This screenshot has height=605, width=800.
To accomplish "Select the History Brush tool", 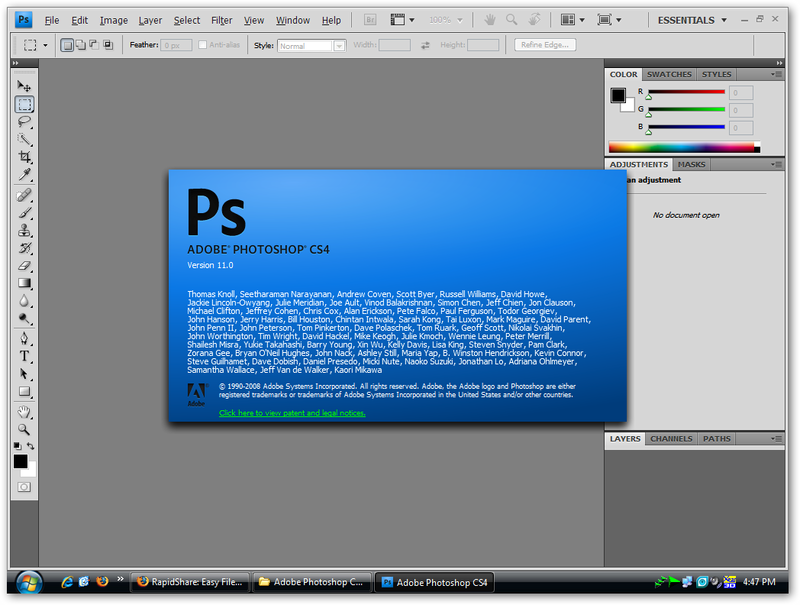I will (x=24, y=248).
